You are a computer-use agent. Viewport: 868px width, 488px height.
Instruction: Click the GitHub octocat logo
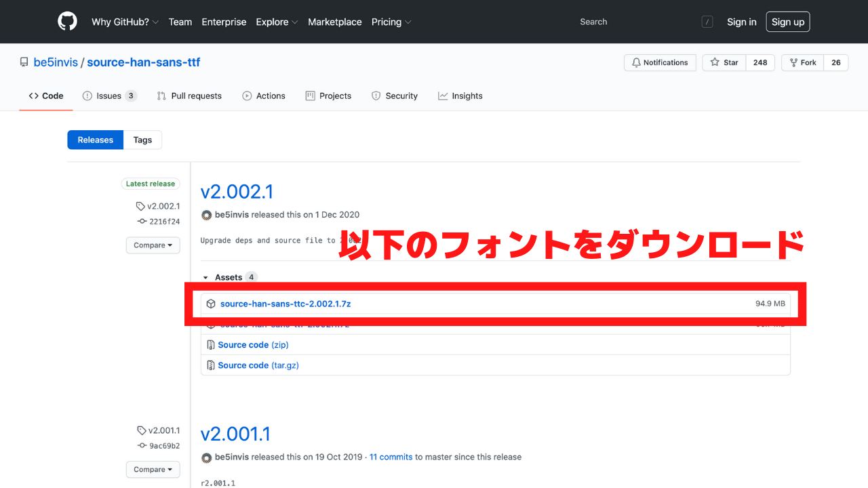click(67, 21)
